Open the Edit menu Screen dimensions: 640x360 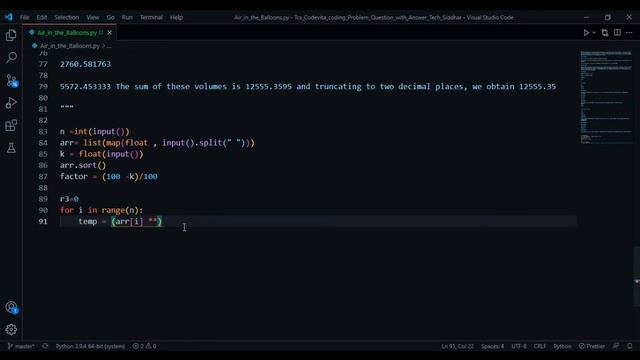pos(42,18)
